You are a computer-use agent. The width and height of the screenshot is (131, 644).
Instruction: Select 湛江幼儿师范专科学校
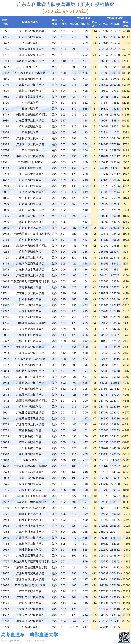click(x=30, y=371)
